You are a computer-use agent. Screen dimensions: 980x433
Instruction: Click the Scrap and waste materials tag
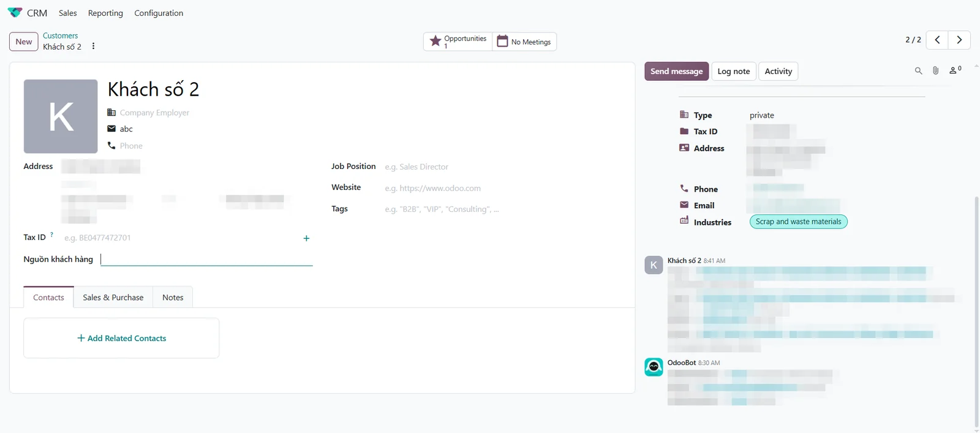798,222
